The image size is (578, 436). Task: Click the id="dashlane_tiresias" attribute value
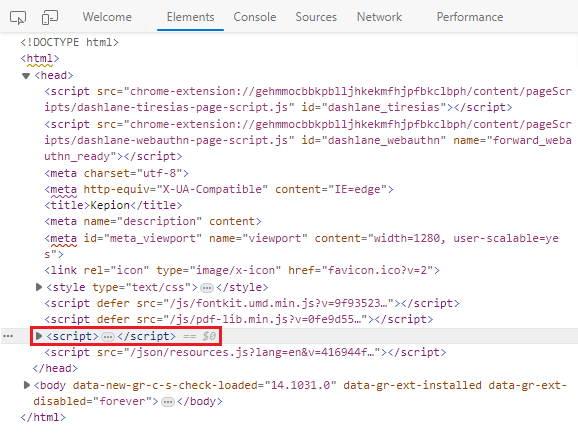(384, 107)
